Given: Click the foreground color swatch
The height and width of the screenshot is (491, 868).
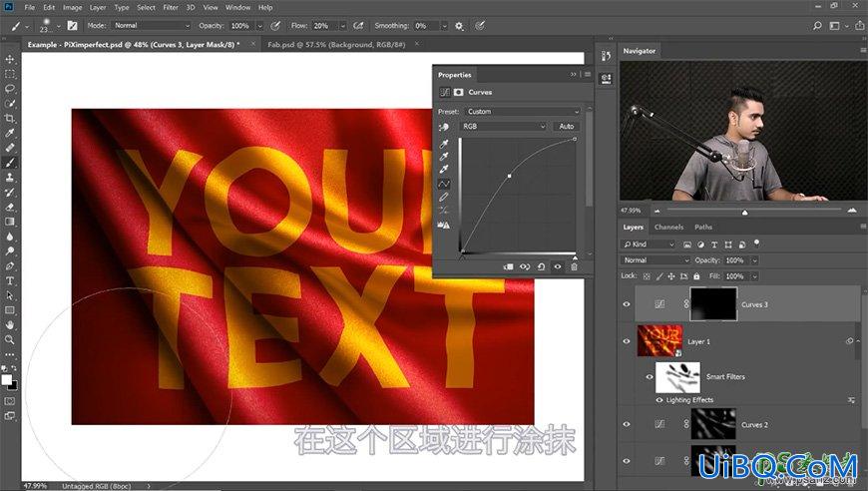Looking at the screenshot, I should click(7, 380).
